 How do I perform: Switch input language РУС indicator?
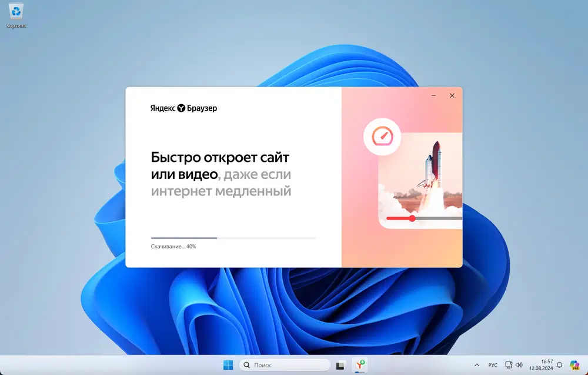tap(493, 365)
